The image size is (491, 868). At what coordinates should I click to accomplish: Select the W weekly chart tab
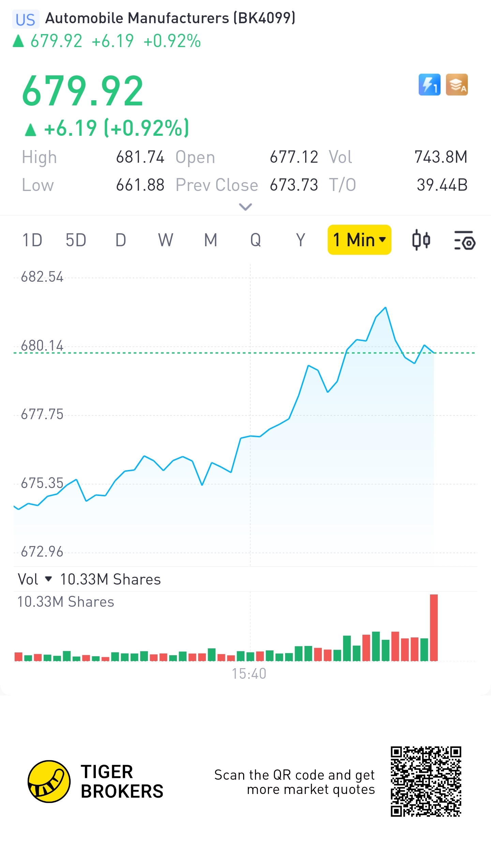[x=166, y=240]
